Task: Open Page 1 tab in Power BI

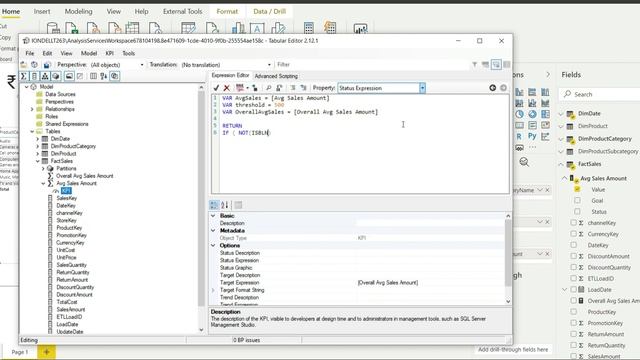Action: (20, 352)
